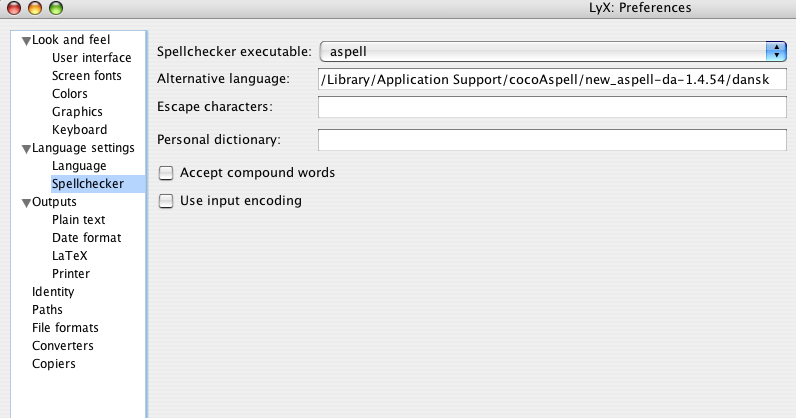Select Screen fonts in the sidebar
This screenshot has width=796, height=418.
(87, 76)
